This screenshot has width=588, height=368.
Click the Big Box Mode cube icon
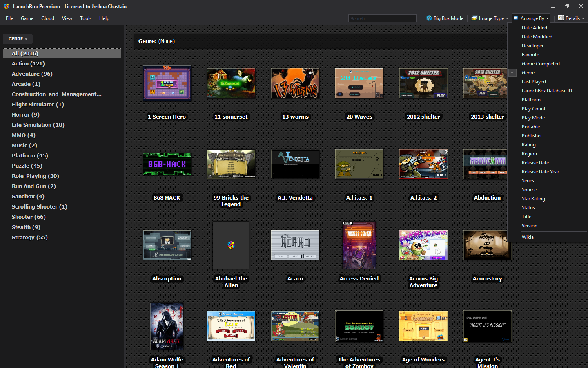[x=429, y=18]
